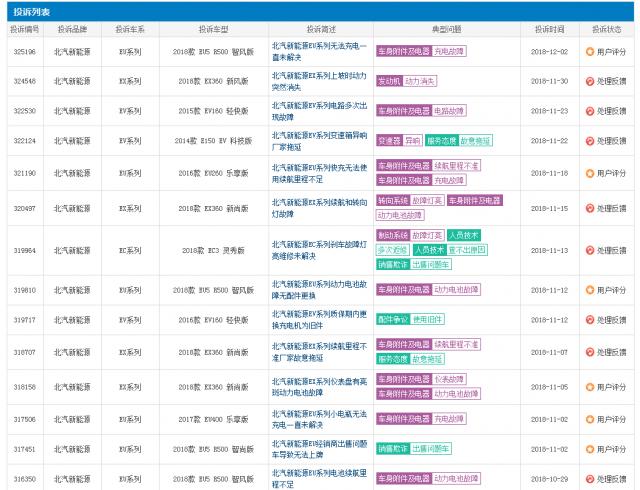Select car model 2014款 E150 EV 科技版
Viewport: 640px width, 490px height.
point(213,141)
